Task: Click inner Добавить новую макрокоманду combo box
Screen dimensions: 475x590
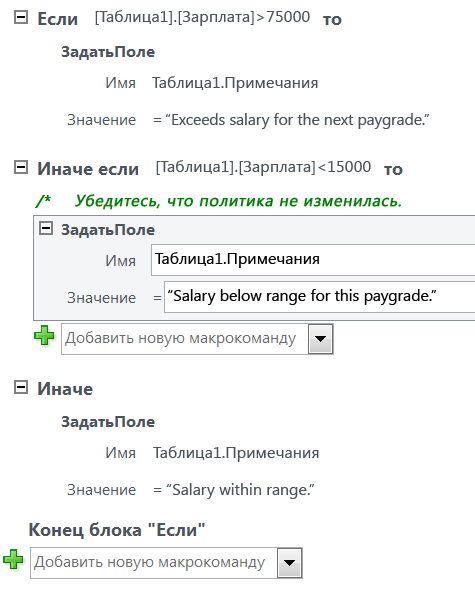Action: point(197,339)
